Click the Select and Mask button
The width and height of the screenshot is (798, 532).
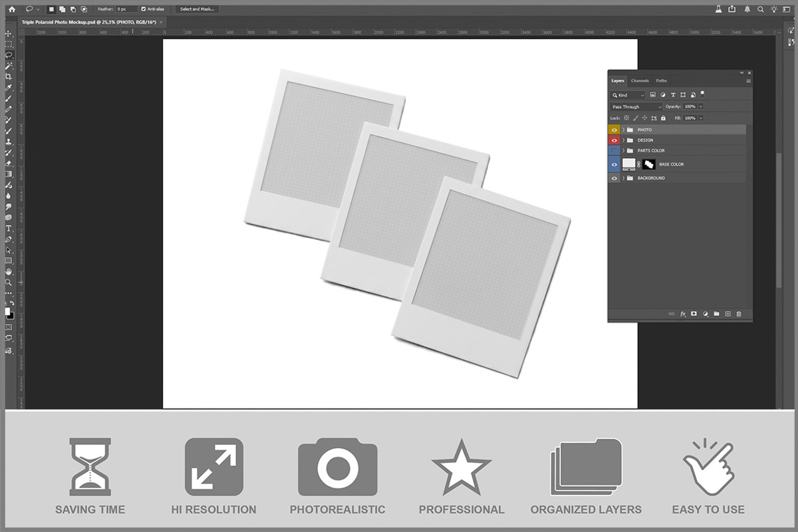[196, 9]
